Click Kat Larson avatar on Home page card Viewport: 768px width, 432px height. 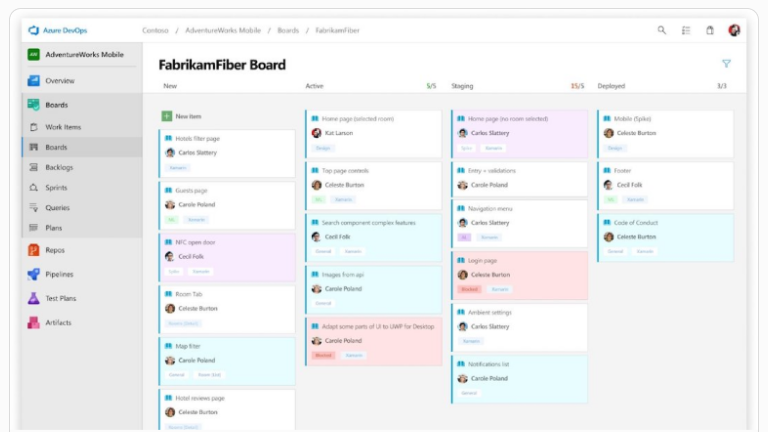[x=316, y=133]
